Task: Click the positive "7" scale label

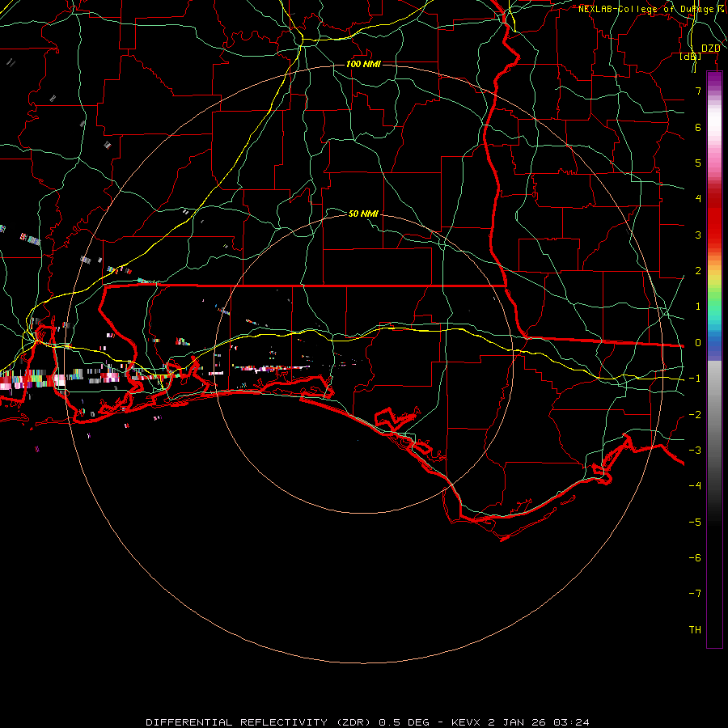Action: pyautogui.click(x=698, y=91)
